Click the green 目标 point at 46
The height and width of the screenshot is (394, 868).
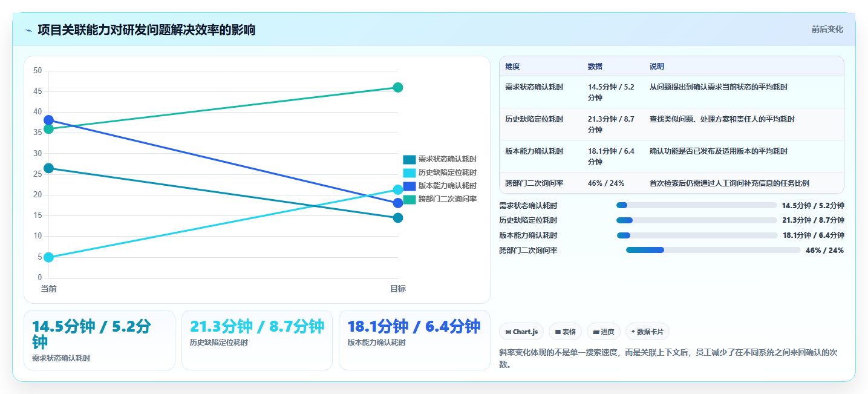398,88
